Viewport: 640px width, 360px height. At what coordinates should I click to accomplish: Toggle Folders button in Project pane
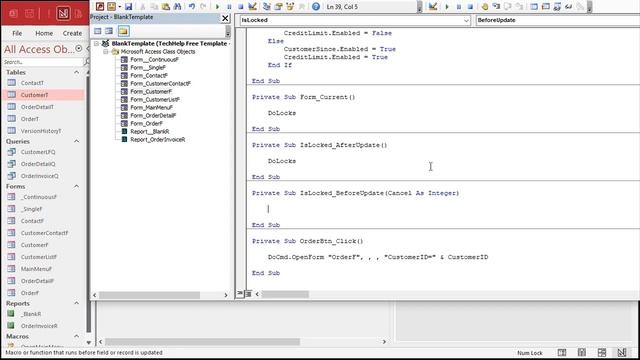(123, 31)
